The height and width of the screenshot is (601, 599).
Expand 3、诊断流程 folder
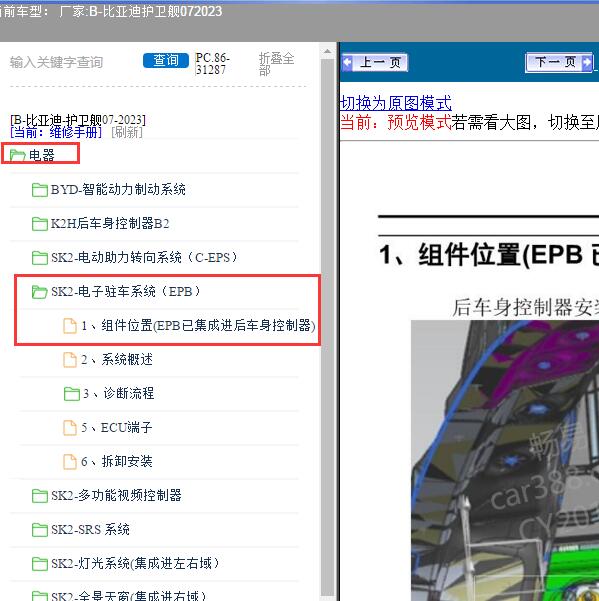(x=118, y=393)
